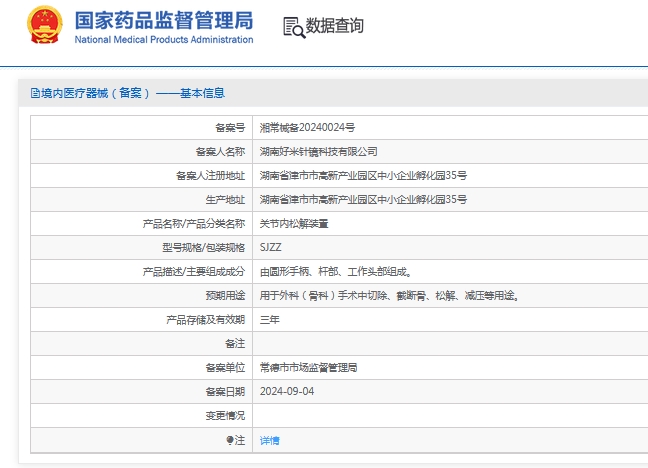Click the 备注 label cell

(142, 344)
